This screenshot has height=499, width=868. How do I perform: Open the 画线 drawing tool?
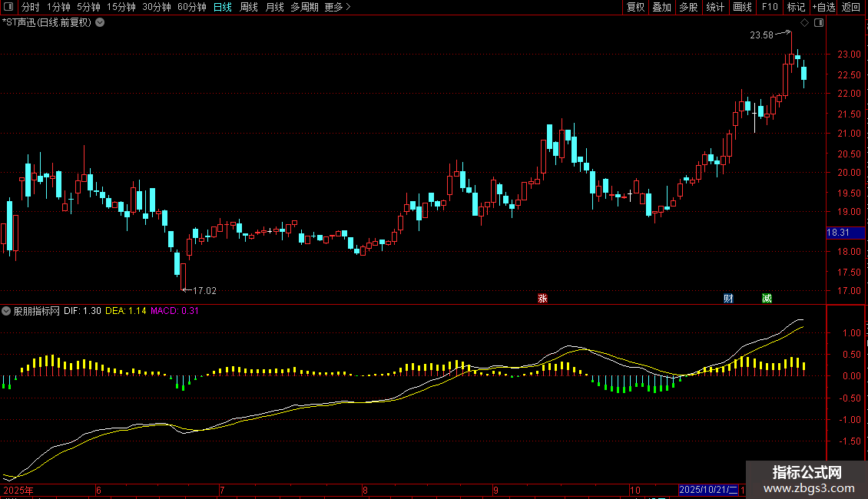point(742,7)
